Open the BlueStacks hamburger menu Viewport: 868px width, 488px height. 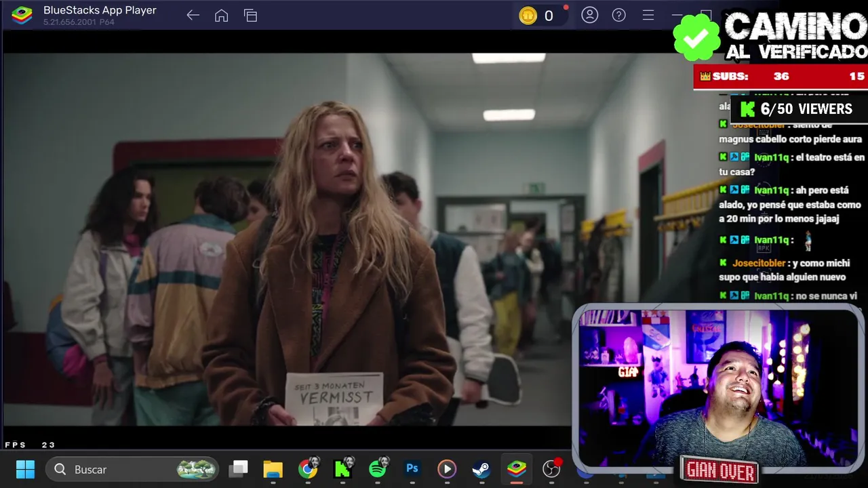(x=648, y=15)
